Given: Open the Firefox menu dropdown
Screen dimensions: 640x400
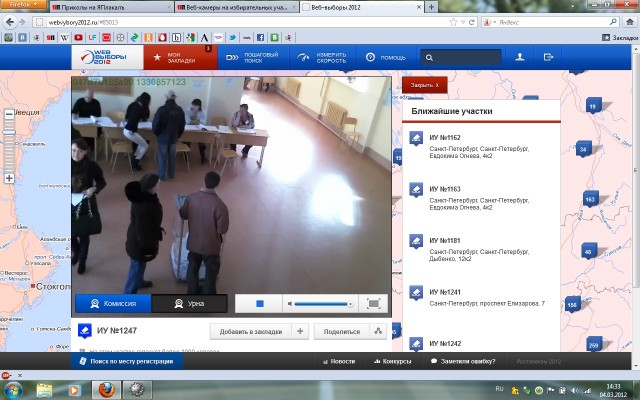Looking at the screenshot, I should click(23, 4).
